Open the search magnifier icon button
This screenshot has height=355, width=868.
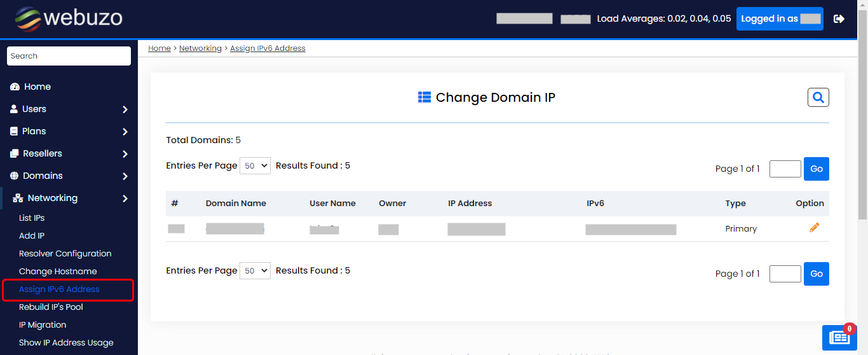[818, 97]
